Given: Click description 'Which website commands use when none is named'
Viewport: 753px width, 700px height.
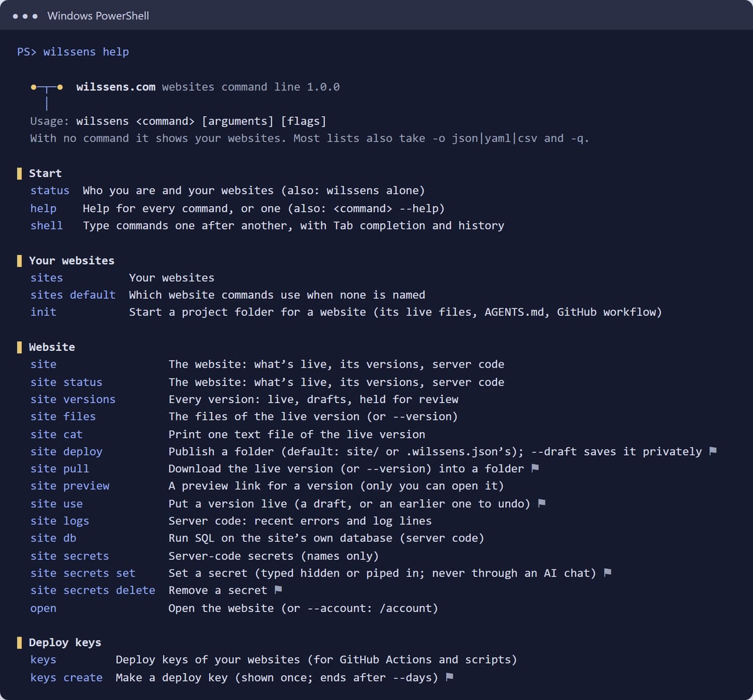Looking at the screenshot, I should (277, 294).
